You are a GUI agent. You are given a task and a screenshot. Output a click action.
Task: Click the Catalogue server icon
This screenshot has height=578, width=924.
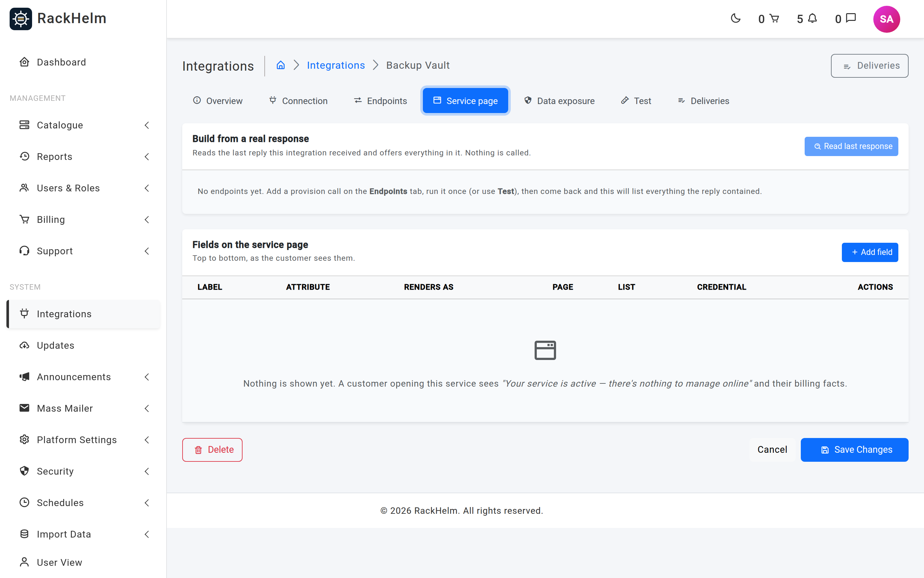(24, 125)
